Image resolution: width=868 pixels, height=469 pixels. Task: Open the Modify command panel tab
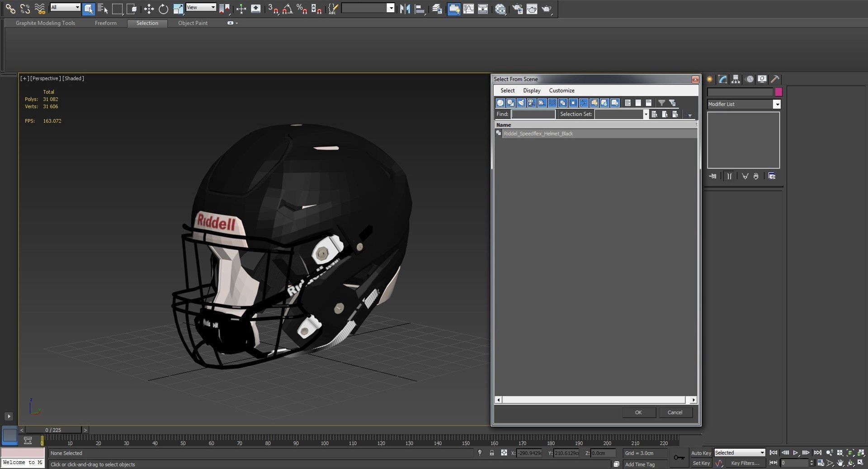point(722,79)
